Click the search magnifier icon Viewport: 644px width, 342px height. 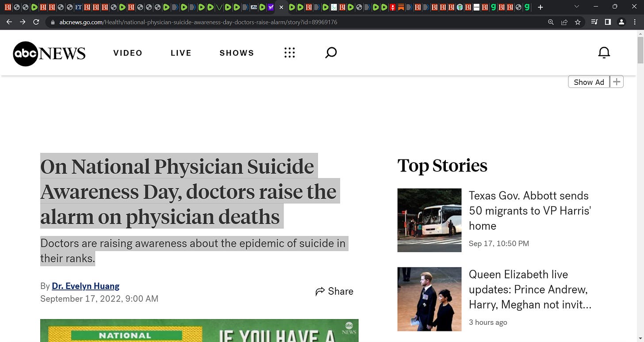pyautogui.click(x=331, y=53)
